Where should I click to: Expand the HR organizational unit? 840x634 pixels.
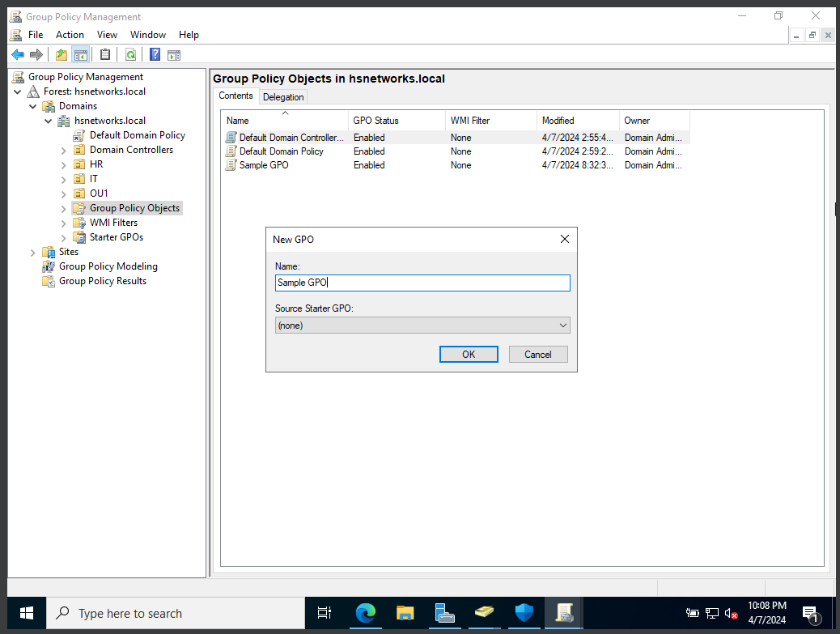click(63, 164)
